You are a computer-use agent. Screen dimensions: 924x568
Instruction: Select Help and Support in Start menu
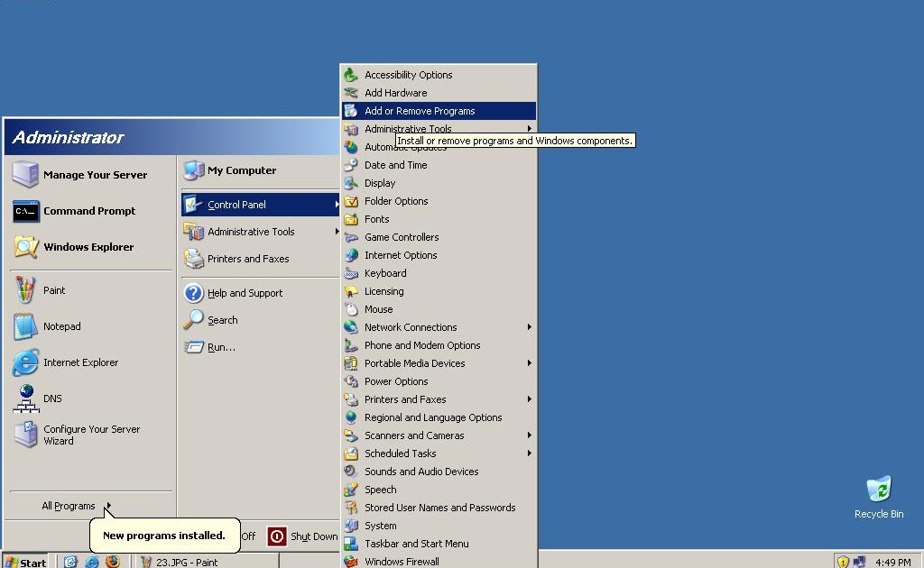pos(260,293)
